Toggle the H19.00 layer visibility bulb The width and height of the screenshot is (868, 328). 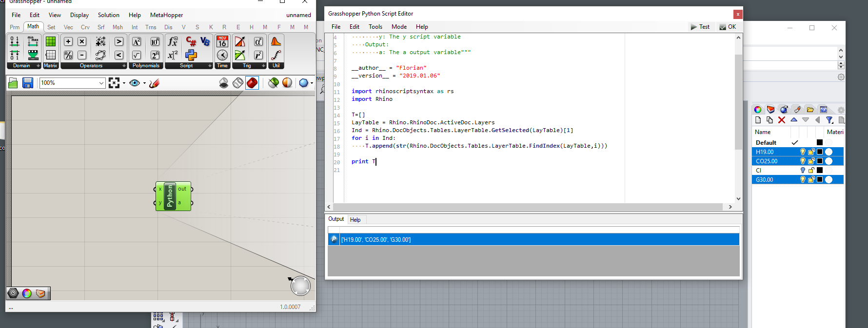803,152
